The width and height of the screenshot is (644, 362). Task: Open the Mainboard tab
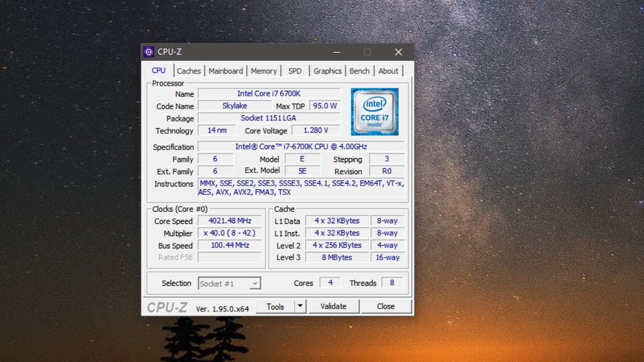click(226, 71)
